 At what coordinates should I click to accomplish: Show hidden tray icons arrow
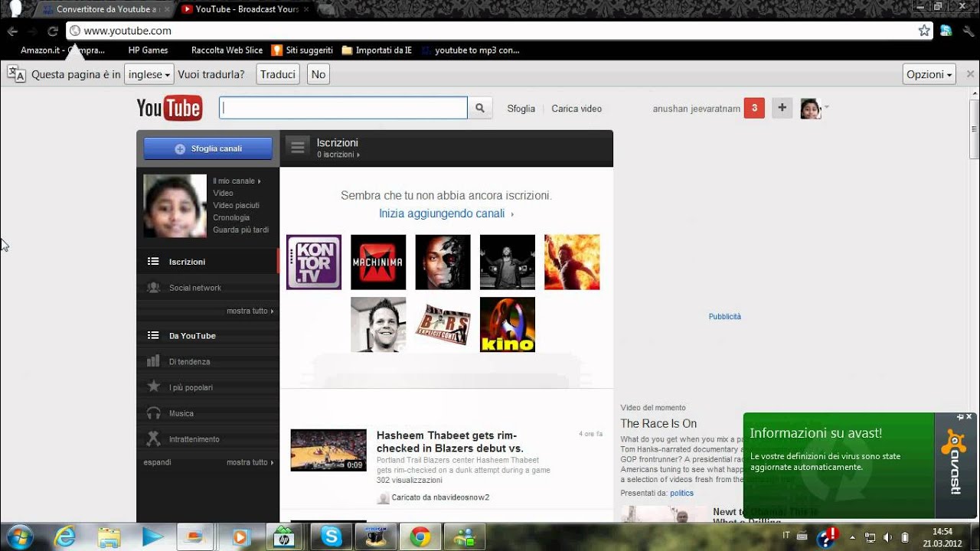point(852,537)
